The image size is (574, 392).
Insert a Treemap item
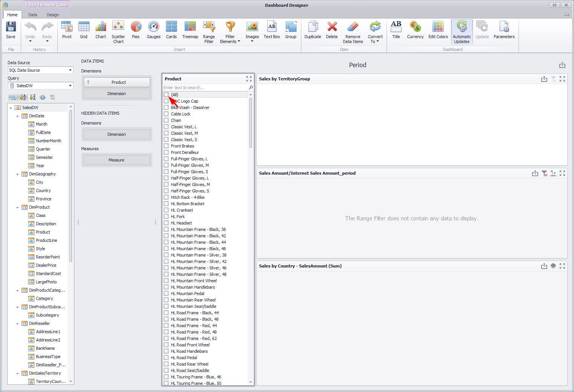[x=190, y=30]
